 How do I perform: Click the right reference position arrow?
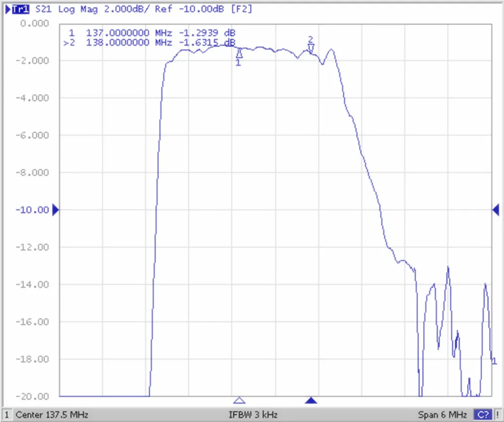point(496,210)
